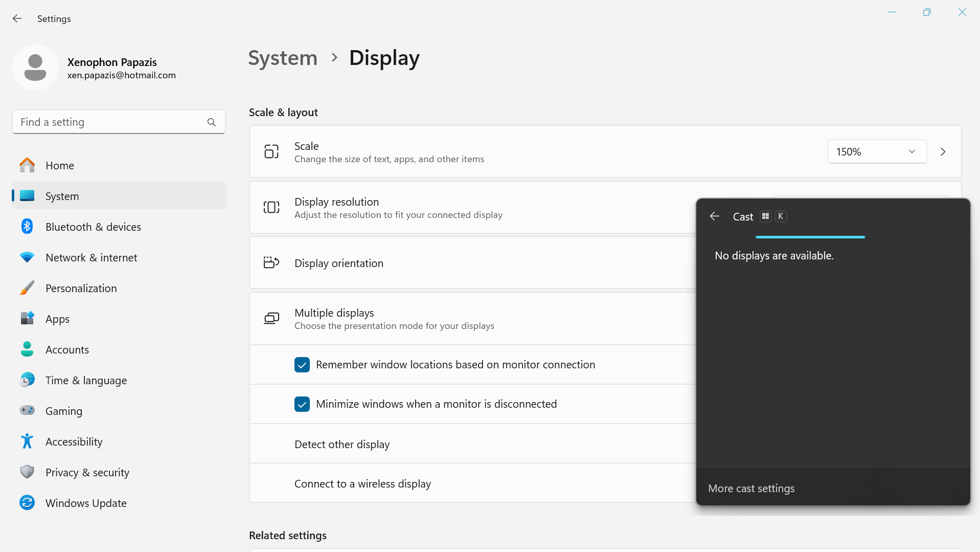Click the Accounts person icon
Screen dimensions: 980x552
(27, 349)
